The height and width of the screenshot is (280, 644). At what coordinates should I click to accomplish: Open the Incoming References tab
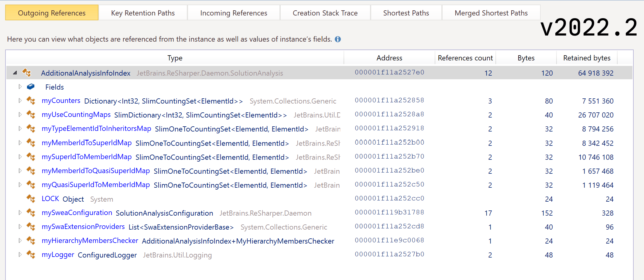coord(234,13)
